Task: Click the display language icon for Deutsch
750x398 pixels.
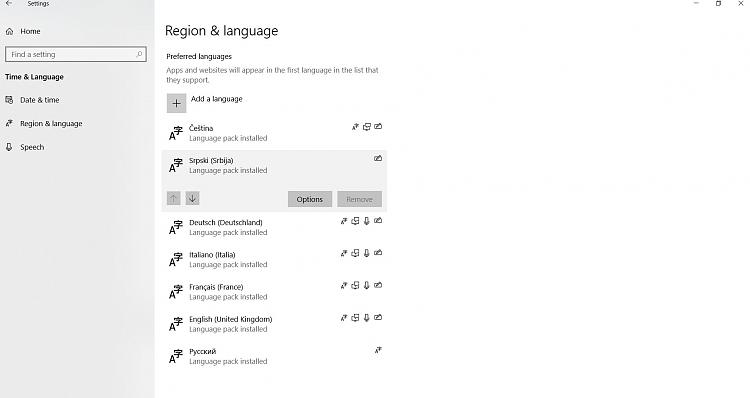Action: tap(343, 221)
